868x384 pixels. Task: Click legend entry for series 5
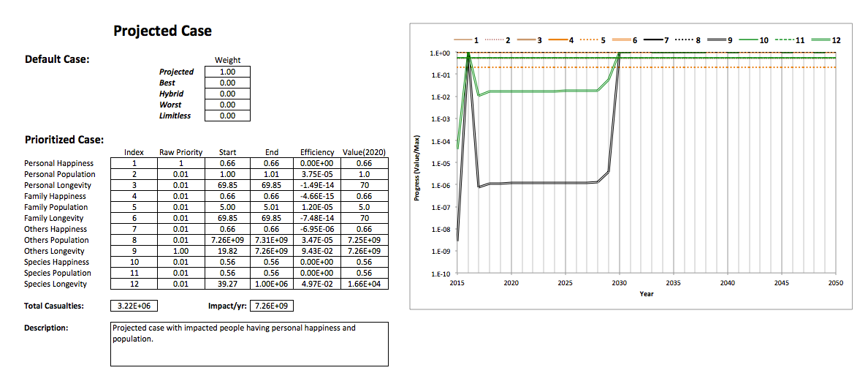[592, 40]
